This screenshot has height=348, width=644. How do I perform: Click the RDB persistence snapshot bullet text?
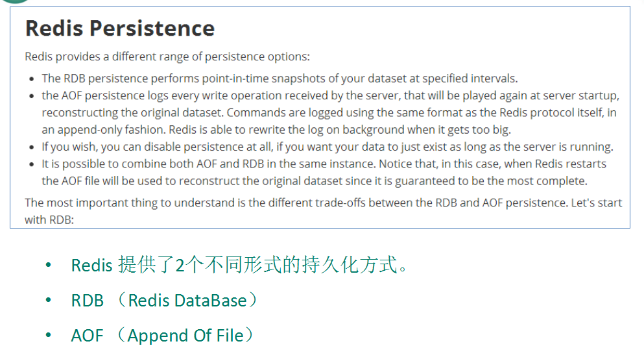click(x=280, y=79)
